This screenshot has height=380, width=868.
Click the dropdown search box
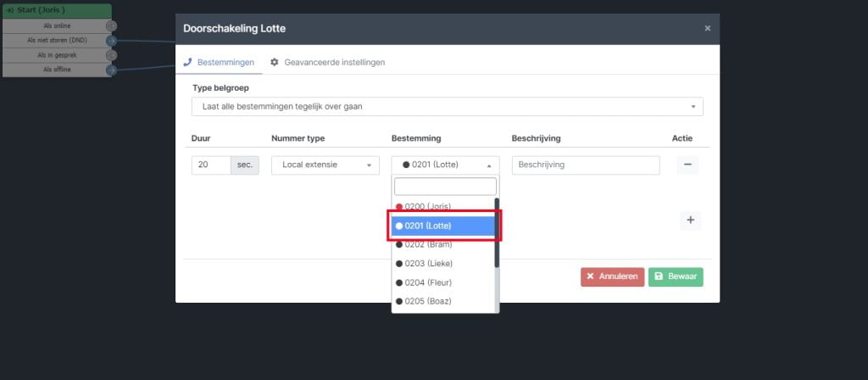click(445, 187)
